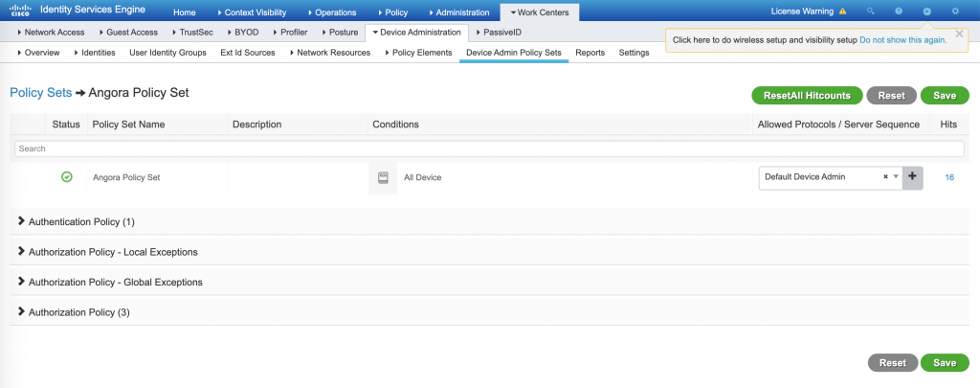Switch to Ext Id Sources tab
Image resolution: width=980 pixels, height=388 pixels.
click(x=248, y=53)
